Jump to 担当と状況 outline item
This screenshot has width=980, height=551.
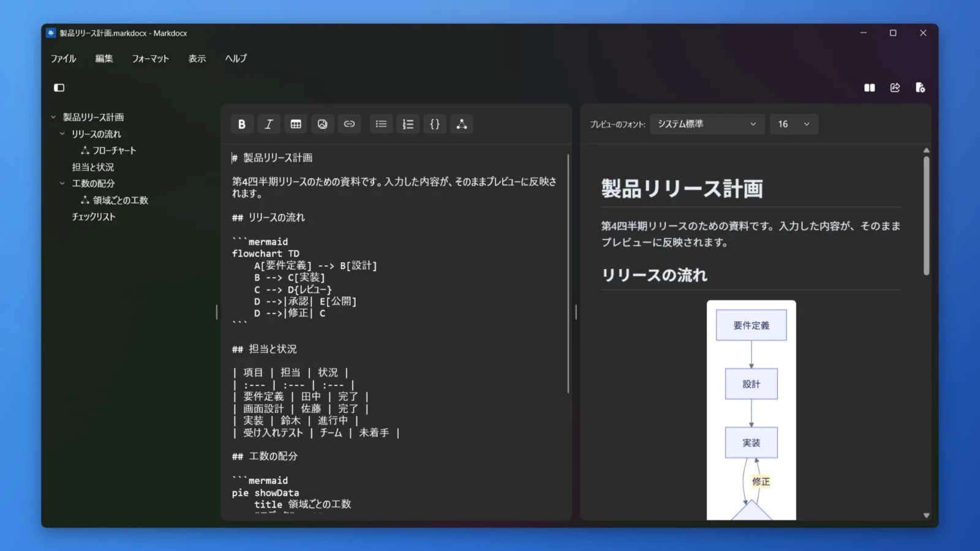click(x=93, y=167)
